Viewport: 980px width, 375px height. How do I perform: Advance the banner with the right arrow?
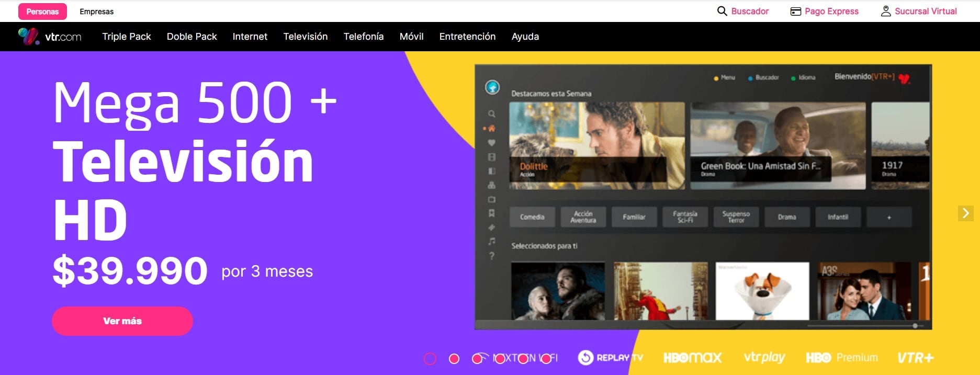click(x=965, y=213)
